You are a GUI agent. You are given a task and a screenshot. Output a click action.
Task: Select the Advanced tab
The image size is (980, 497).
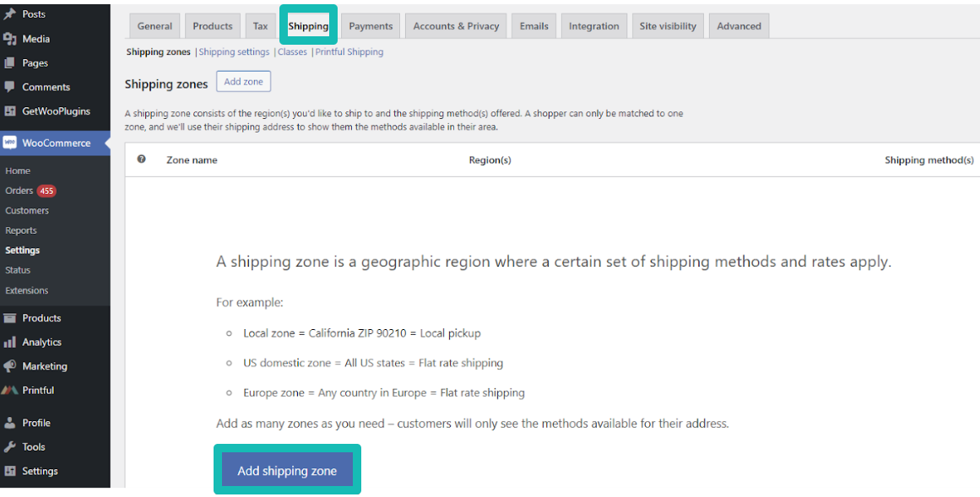coord(739,25)
